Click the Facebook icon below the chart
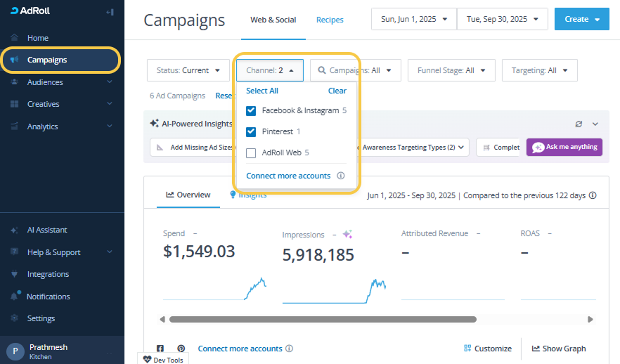Image resolution: width=620 pixels, height=364 pixels. (160, 349)
